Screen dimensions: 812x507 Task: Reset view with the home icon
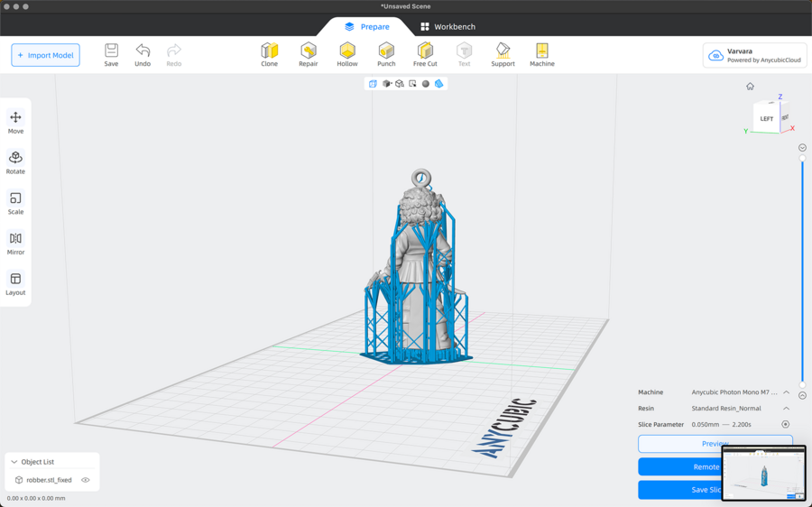tap(750, 87)
